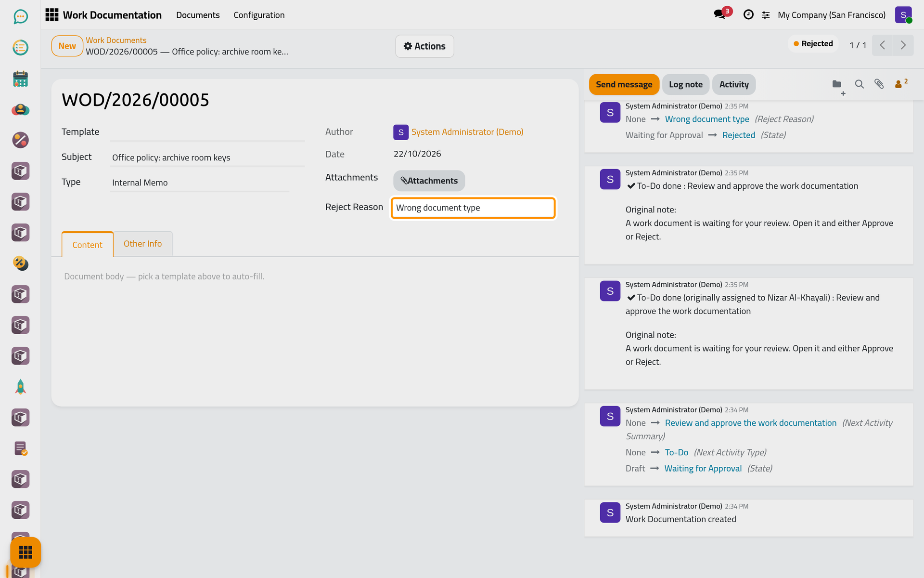Open the To-do list sidebar icon

(20, 48)
